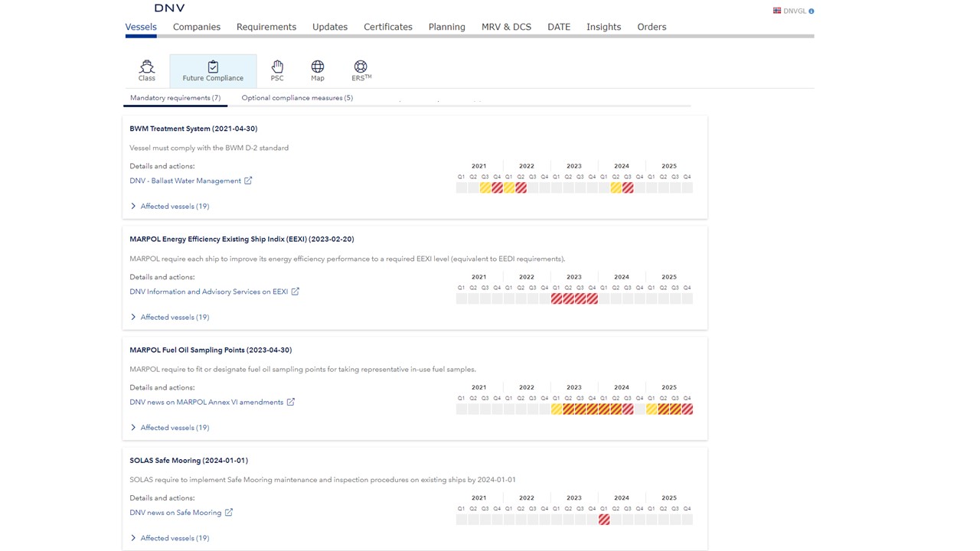Open DNV news on Safe Mooring link
The height and width of the screenshot is (551, 980).
pyautogui.click(x=175, y=513)
